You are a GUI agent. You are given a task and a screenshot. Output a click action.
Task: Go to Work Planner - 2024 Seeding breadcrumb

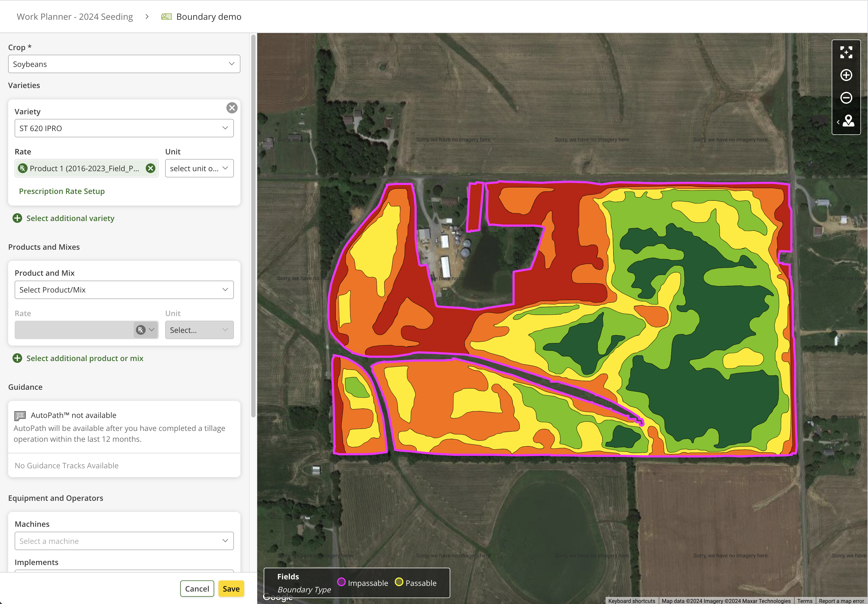(75, 17)
